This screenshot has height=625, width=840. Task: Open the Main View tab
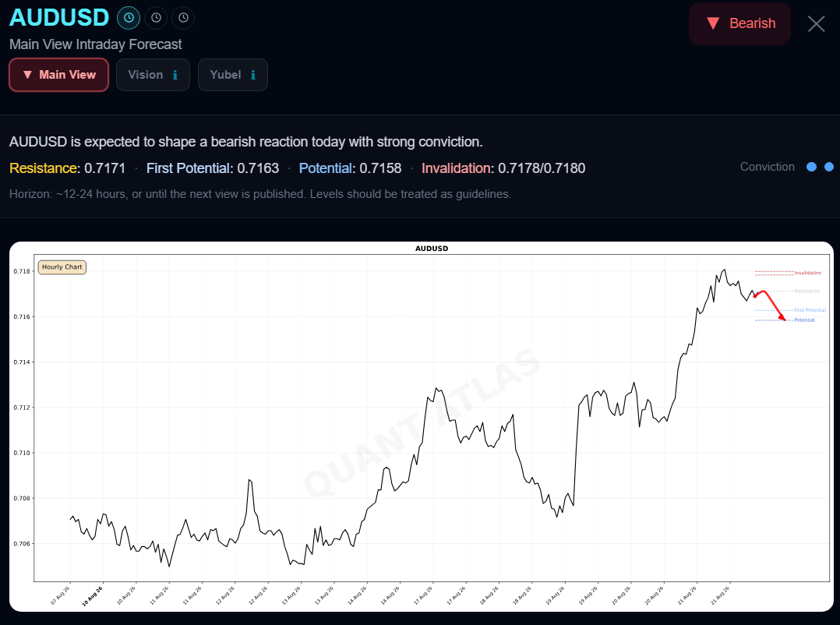[x=59, y=75]
